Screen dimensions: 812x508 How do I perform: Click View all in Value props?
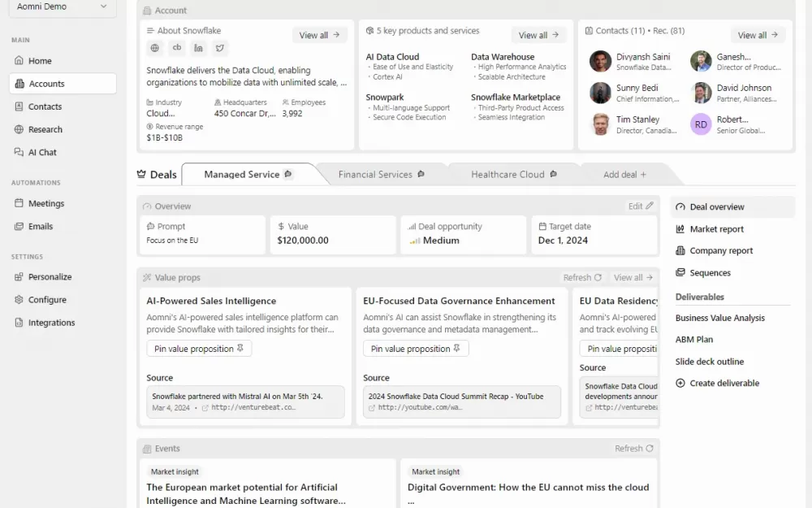click(x=633, y=277)
